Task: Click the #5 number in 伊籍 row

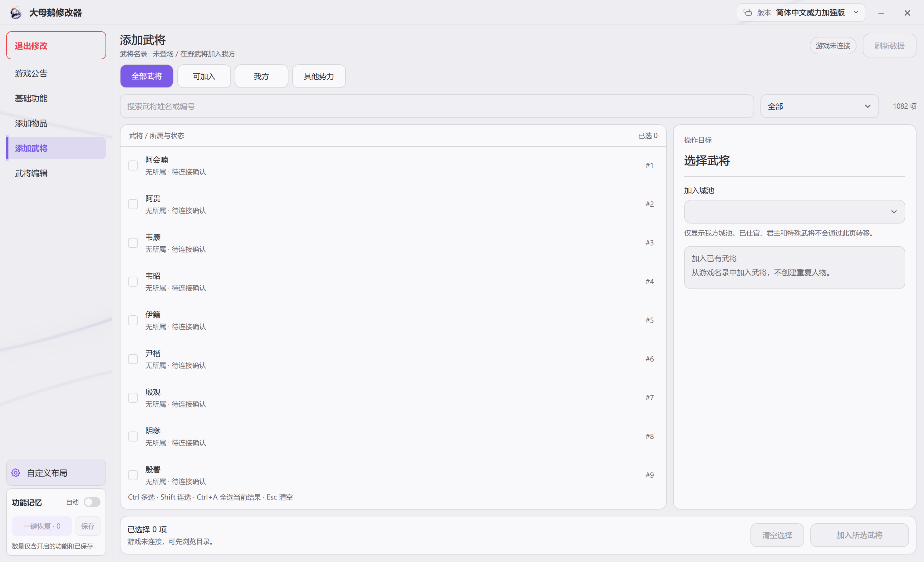Action: [650, 320]
